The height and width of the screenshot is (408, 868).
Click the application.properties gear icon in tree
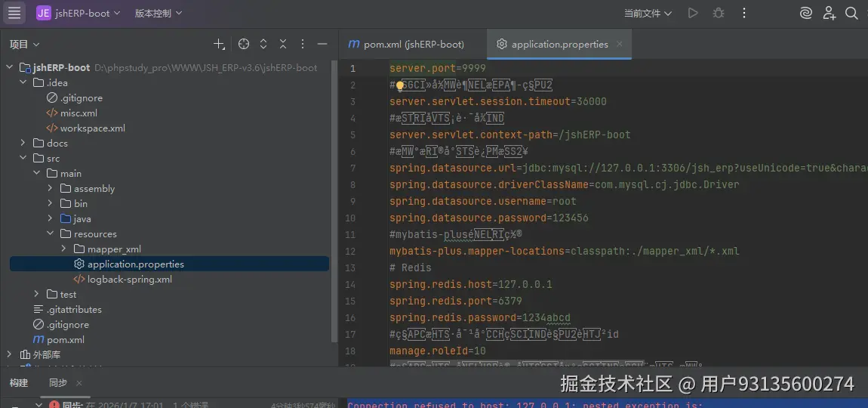coord(79,264)
